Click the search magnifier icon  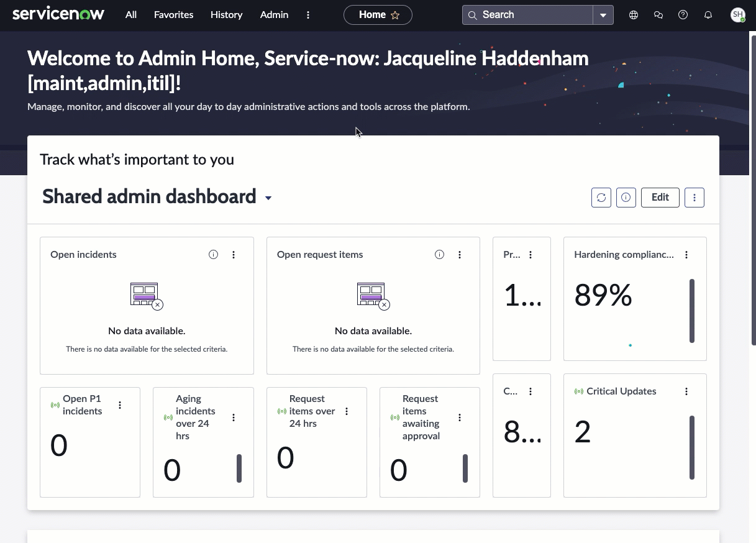pyautogui.click(x=473, y=15)
